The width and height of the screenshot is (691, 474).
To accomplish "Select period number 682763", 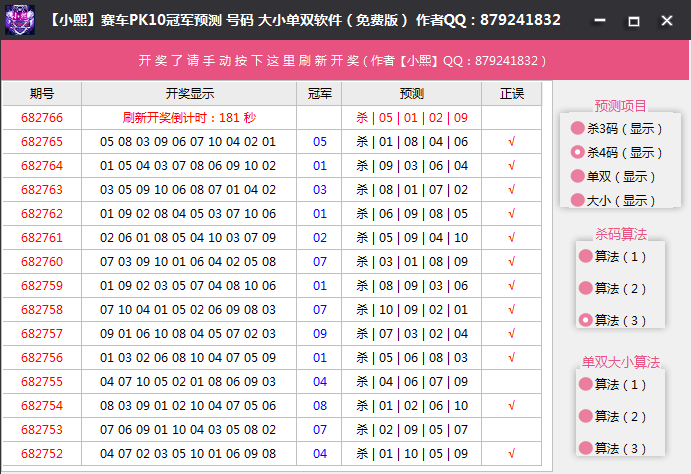I will [x=42, y=189].
